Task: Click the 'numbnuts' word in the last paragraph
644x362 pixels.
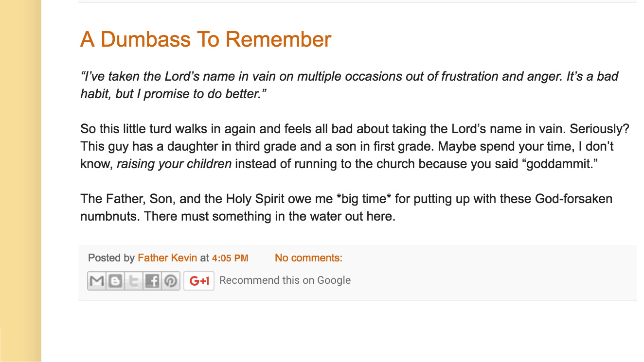Action: (110, 216)
